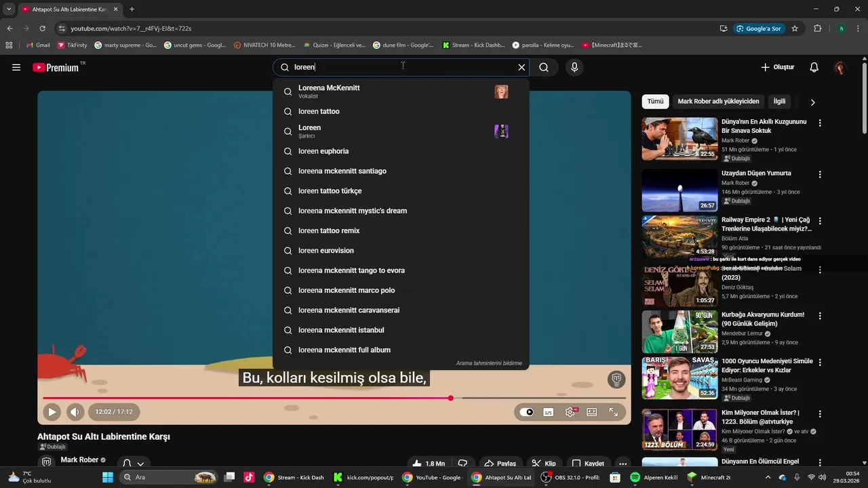Select suggestion loreen tattoo
The width and height of the screenshot is (868, 488).
click(401, 111)
